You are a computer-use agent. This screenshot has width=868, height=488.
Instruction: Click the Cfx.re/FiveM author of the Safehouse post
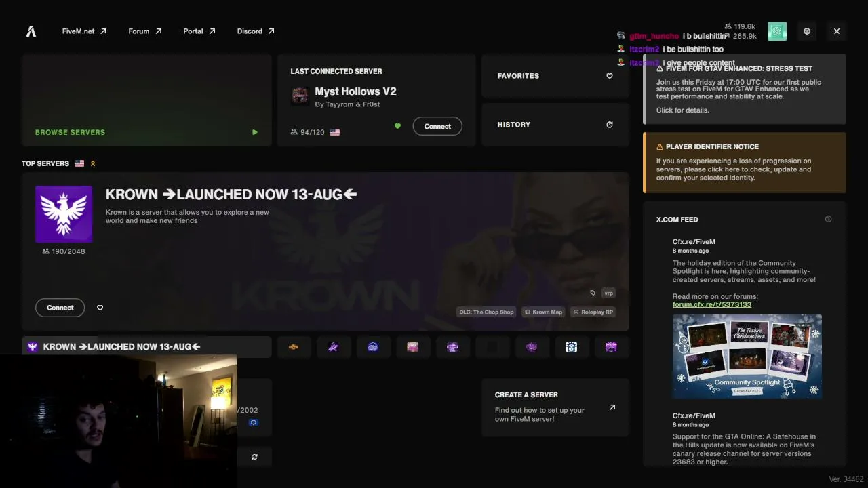point(694,416)
